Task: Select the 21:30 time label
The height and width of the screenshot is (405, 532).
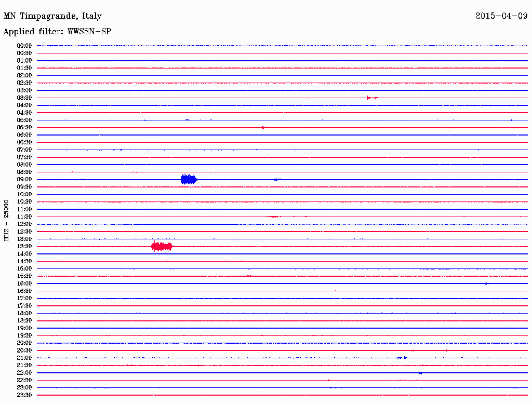Action: coord(24,366)
